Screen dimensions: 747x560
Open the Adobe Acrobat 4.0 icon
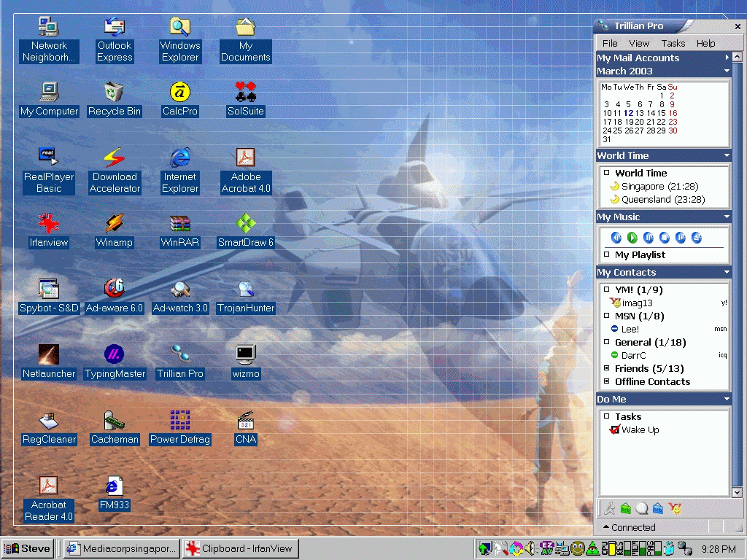pyautogui.click(x=246, y=170)
